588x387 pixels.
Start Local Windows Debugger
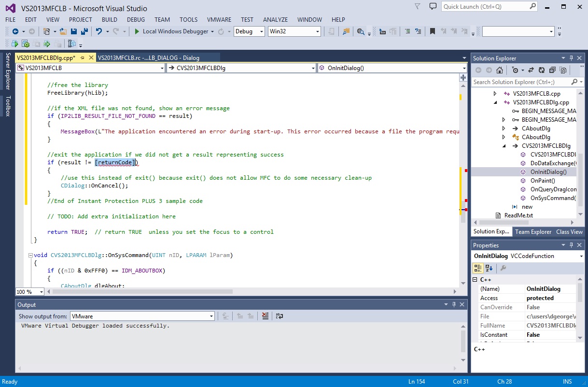(172, 31)
